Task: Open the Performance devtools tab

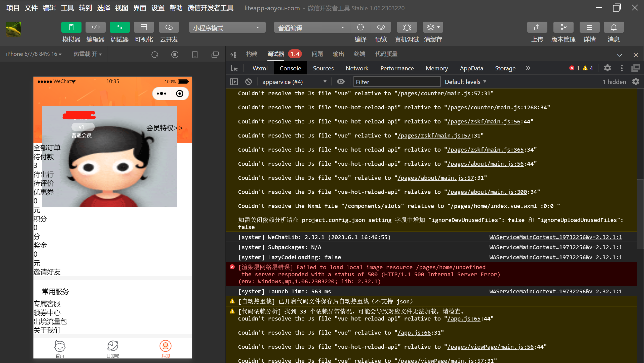Action: pyautogui.click(x=397, y=68)
